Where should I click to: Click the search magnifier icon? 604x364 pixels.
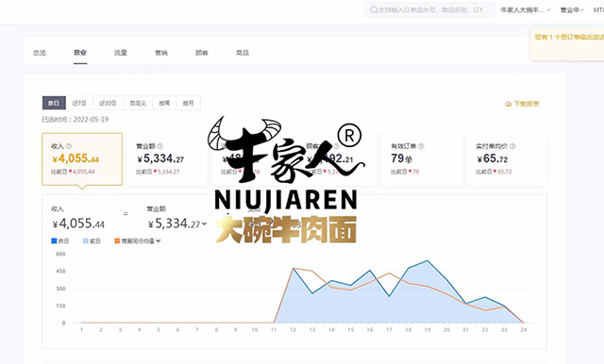(x=374, y=10)
